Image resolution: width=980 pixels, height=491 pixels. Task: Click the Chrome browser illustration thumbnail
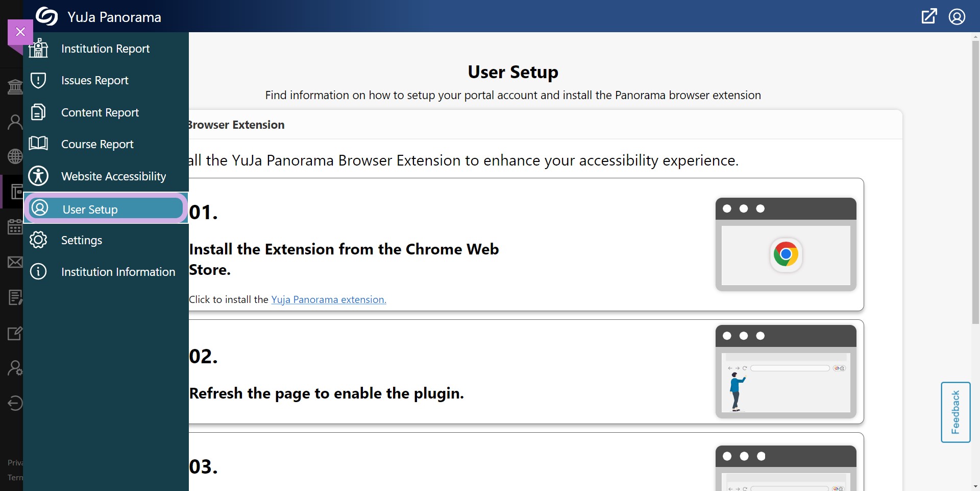click(x=786, y=244)
